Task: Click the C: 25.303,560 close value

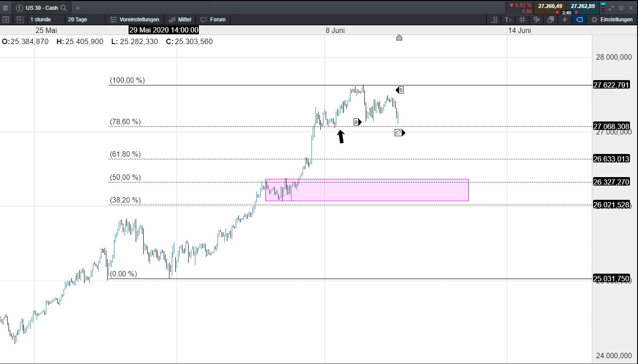Action: pos(189,41)
